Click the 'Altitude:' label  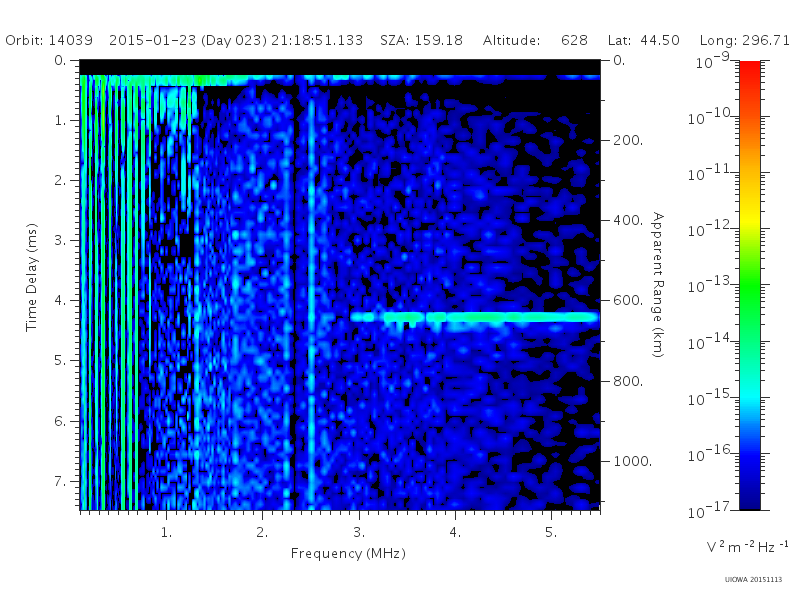[x=511, y=40]
